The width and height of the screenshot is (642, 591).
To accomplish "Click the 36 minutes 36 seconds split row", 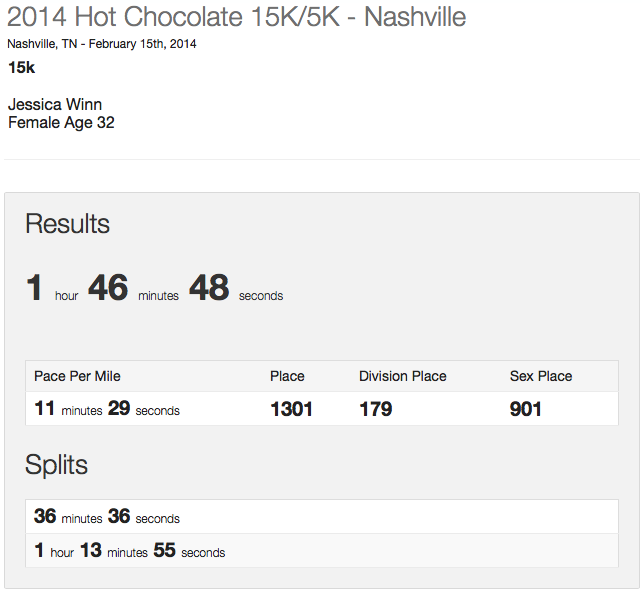I will 107,517.
